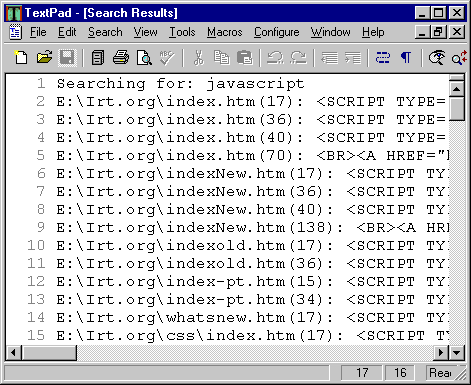Viewport: 471px width, 385px height.
Task: Click the Undo arrow icon
Action: (x=275, y=58)
